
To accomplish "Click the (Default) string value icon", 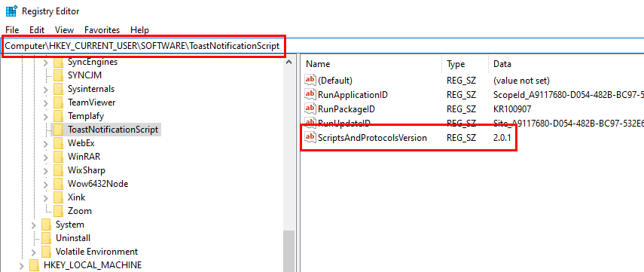I will click(x=310, y=80).
